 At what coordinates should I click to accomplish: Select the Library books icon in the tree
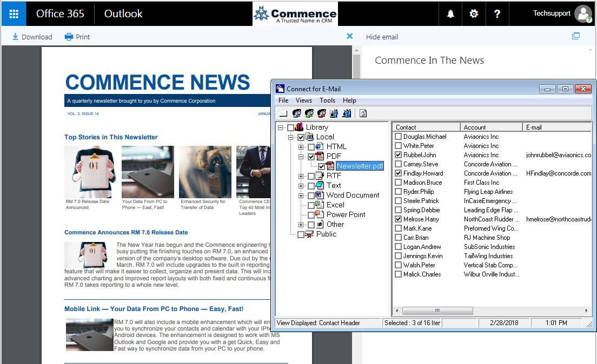299,127
